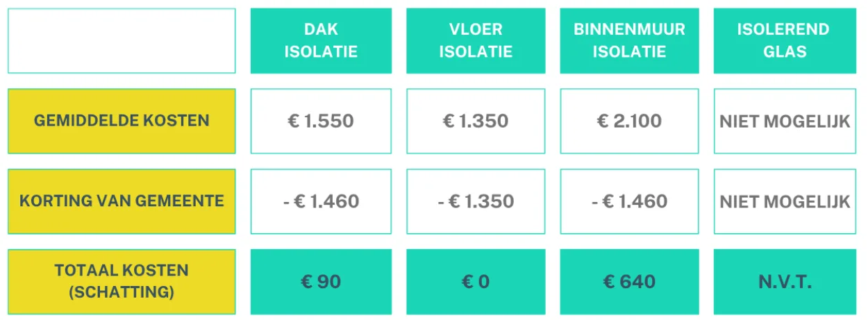Viewport: 868px width, 320px height.
Task: Click the DAK ISOLATIE column header
Action: coord(321,40)
